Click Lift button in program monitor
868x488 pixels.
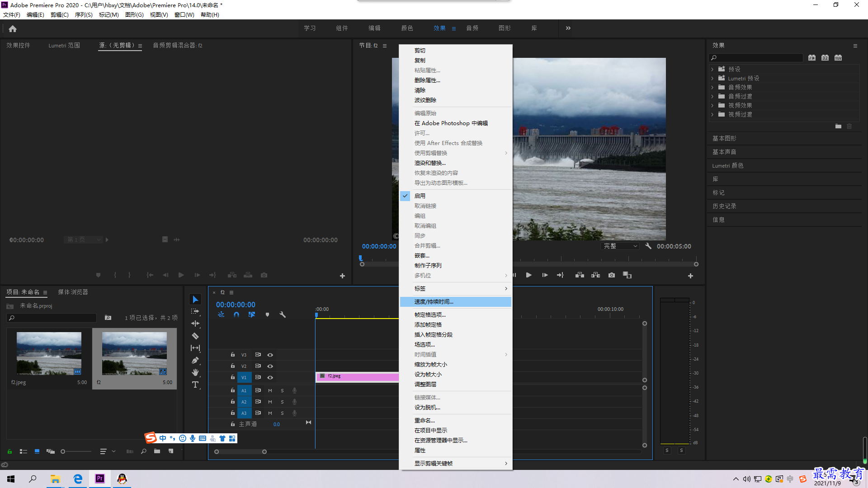[x=580, y=275]
